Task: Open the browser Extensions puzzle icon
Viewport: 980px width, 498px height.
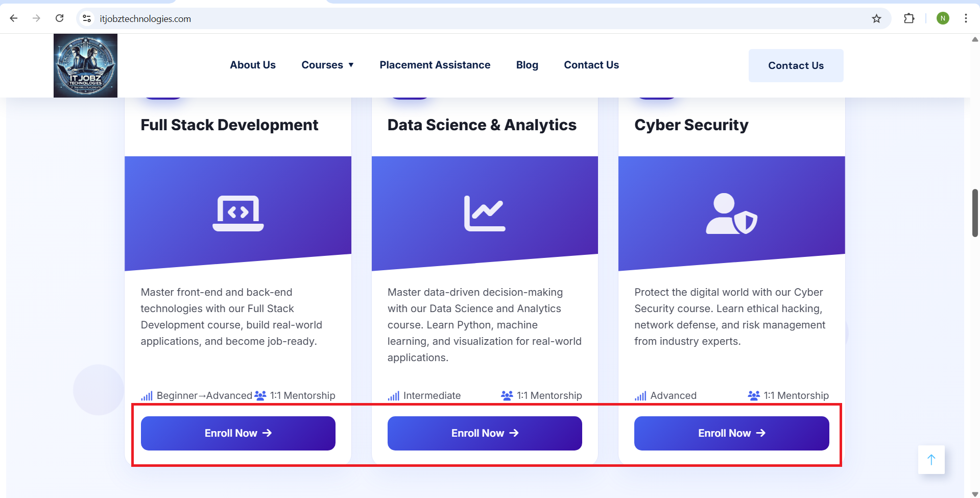Action: pyautogui.click(x=909, y=19)
